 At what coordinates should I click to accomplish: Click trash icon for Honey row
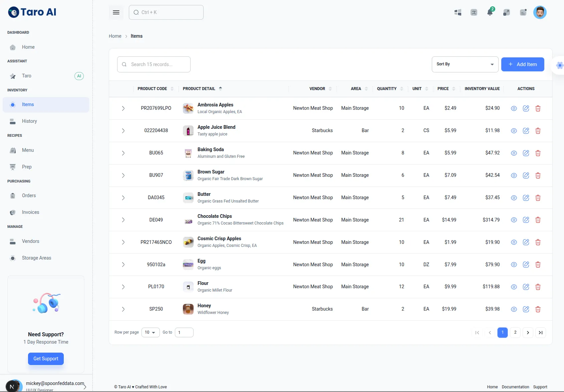click(538, 309)
